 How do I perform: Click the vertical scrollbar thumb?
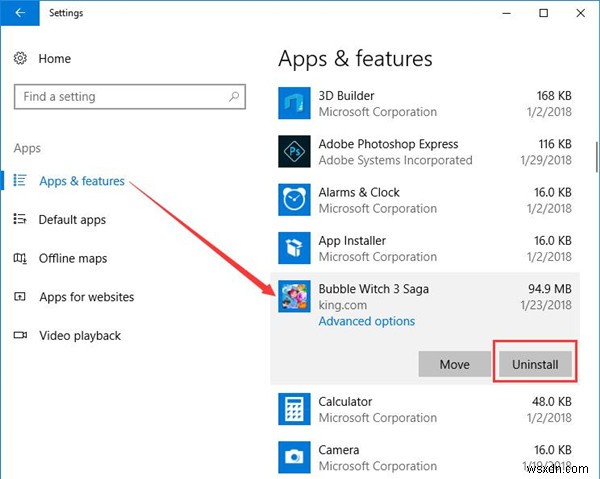pos(597,157)
